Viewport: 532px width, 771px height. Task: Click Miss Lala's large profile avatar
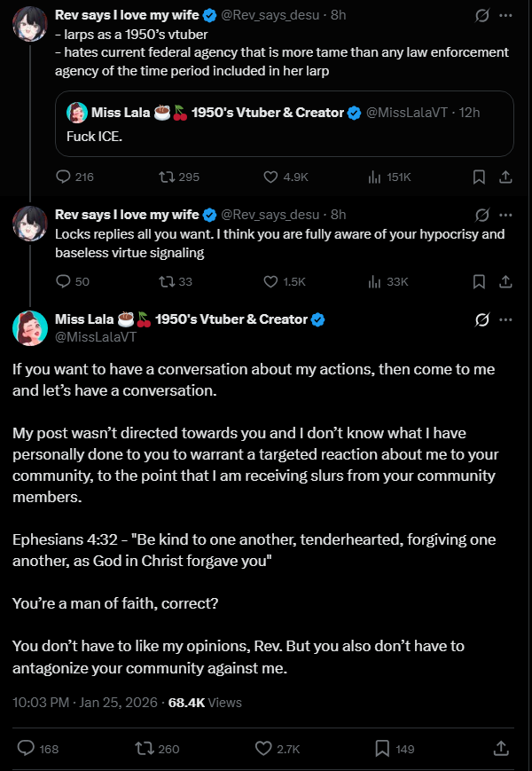coord(30,327)
